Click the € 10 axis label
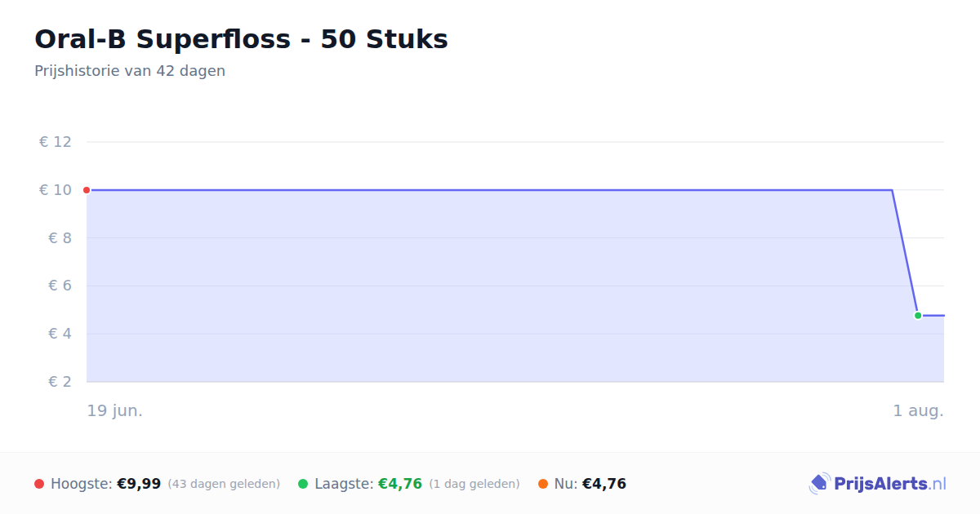The height and width of the screenshot is (514, 980). coord(56,190)
